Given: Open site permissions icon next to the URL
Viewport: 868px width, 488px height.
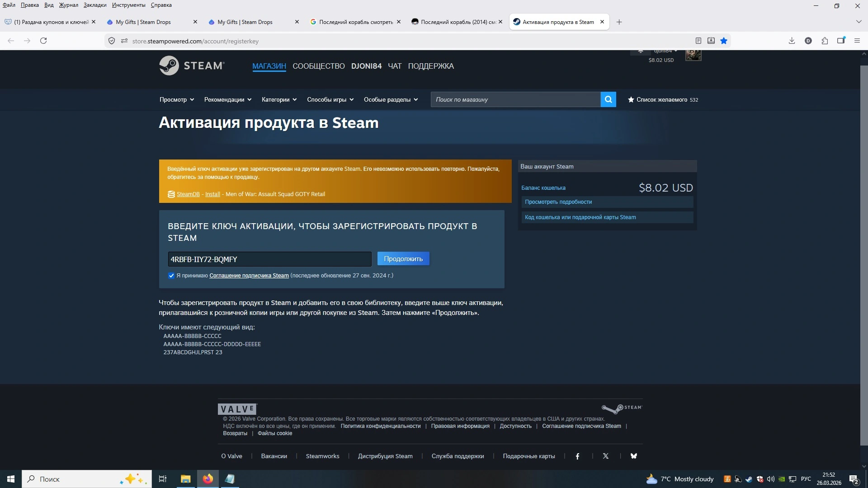Looking at the screenshot, I should pyautogui.click(x=124, y=41).
